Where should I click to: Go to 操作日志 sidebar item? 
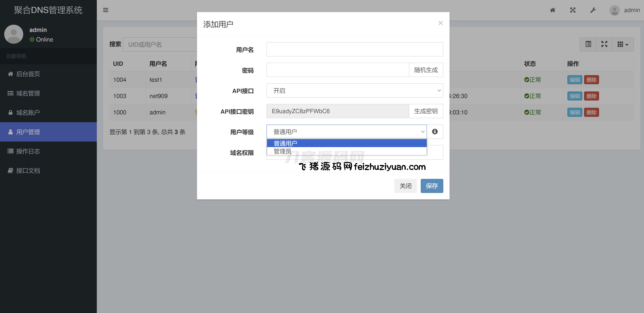coord(28,151)
